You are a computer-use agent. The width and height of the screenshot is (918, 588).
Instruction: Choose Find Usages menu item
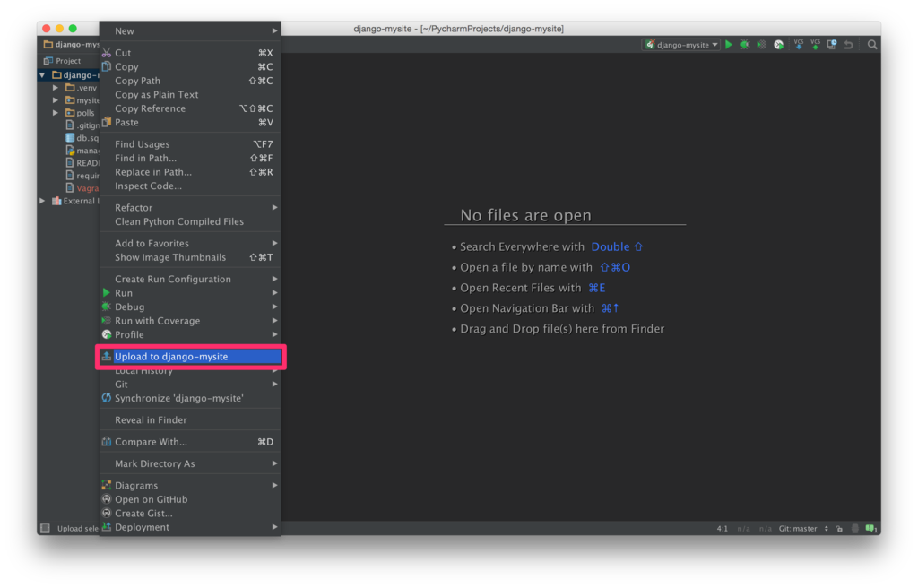(x=190, y=144)
